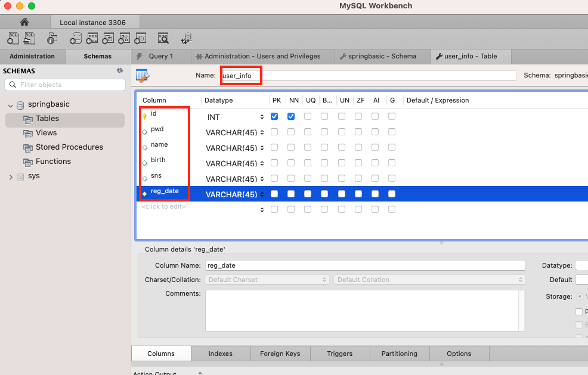Open the server inspector info icon
Viewport: 588px width, 375px height.
click(x=52, y=38)
